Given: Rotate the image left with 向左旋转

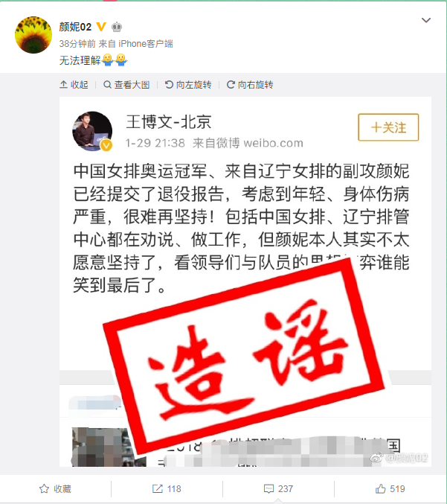Looking at the screenshot, I should click(188, 85).
